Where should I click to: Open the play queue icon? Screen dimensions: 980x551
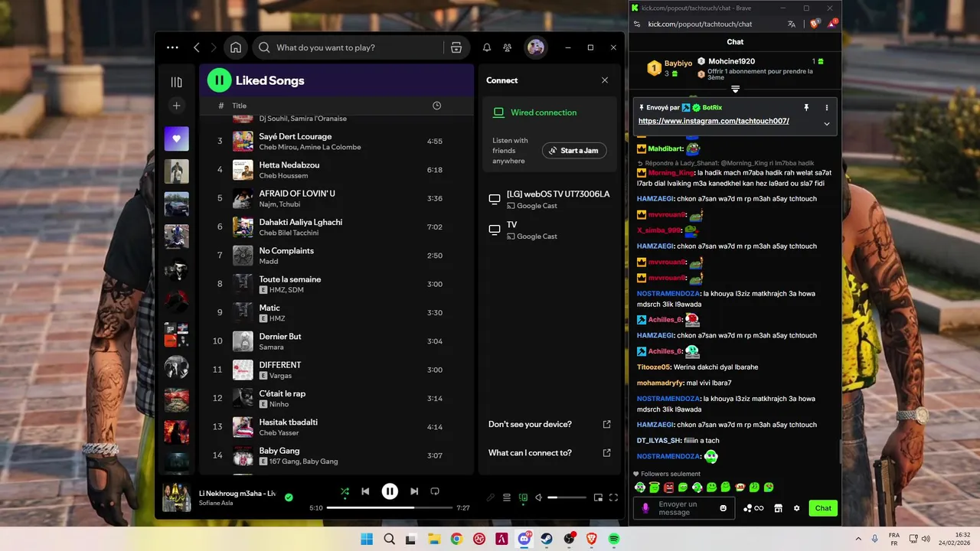(x=507, y=497)
